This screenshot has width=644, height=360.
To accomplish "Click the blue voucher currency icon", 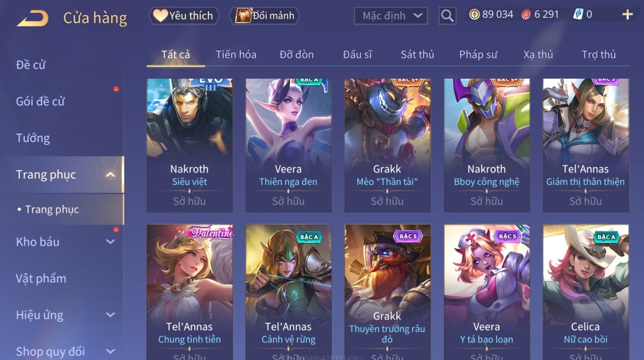I will tap(578, 15).
